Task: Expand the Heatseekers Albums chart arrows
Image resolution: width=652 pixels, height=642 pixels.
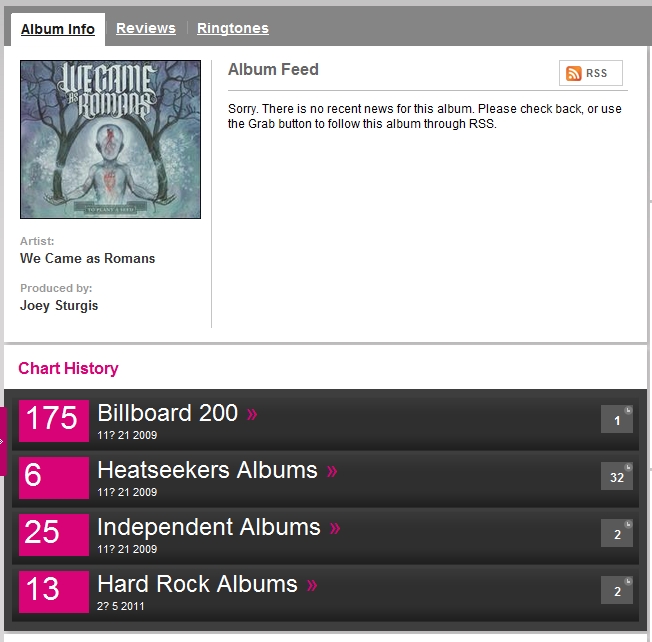Action: tap(332, 470)
